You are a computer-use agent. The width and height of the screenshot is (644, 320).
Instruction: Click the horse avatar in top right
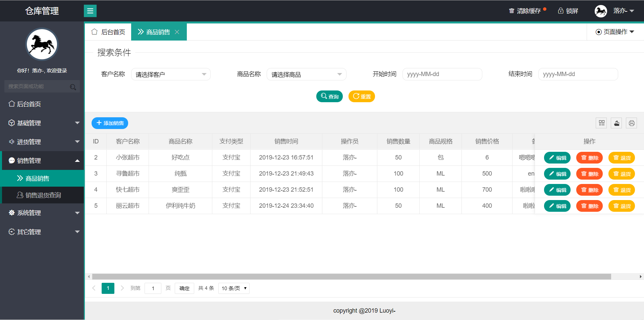pos(601,11)
